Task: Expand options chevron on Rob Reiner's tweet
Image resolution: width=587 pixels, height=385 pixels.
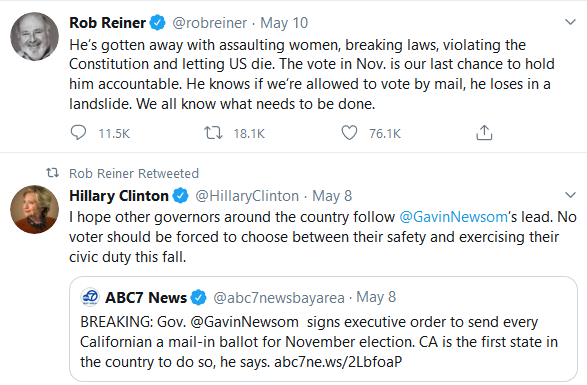Action: [x=570, y=22]
